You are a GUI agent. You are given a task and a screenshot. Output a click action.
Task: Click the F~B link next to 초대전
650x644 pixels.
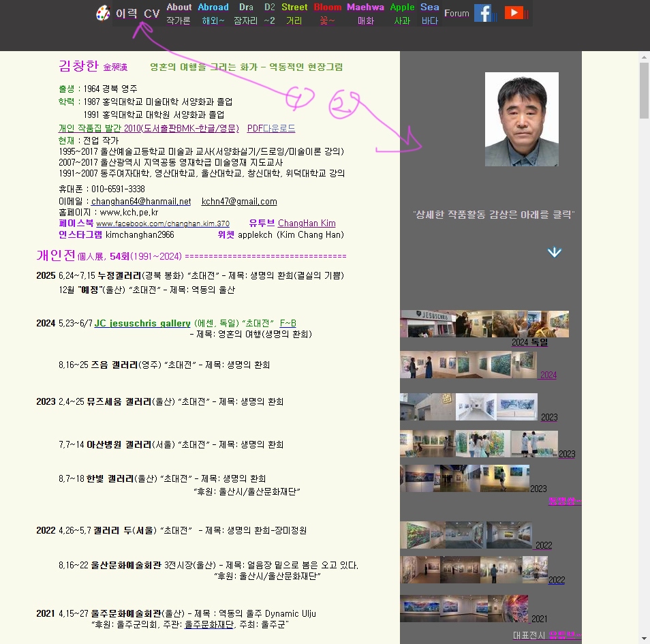click(288, 323)
